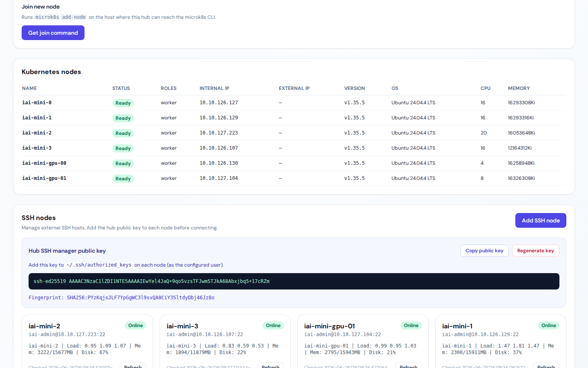The width and height of the screenshot is (588, 368).
Task: Click the INTERNAL IP column header
Action: [214, 88]
